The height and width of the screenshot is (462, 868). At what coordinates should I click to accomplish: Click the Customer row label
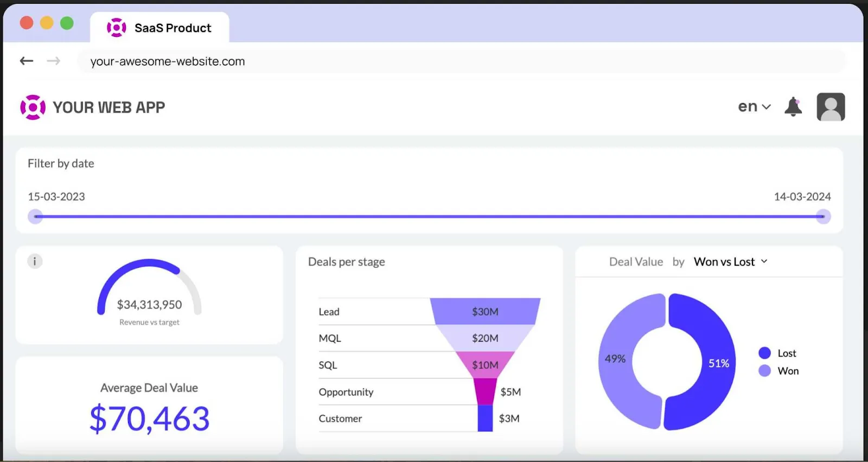click(340, 419)
